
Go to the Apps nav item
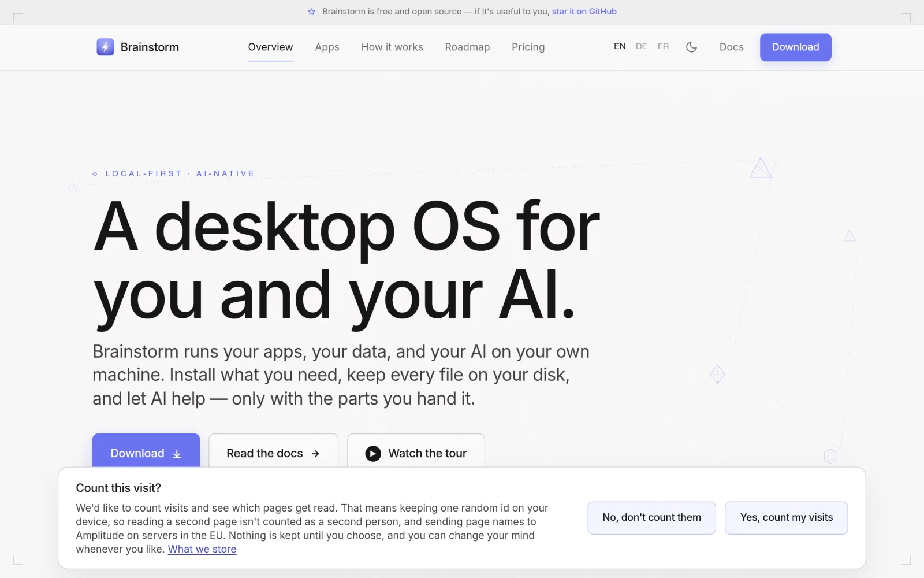pos(327,47)
